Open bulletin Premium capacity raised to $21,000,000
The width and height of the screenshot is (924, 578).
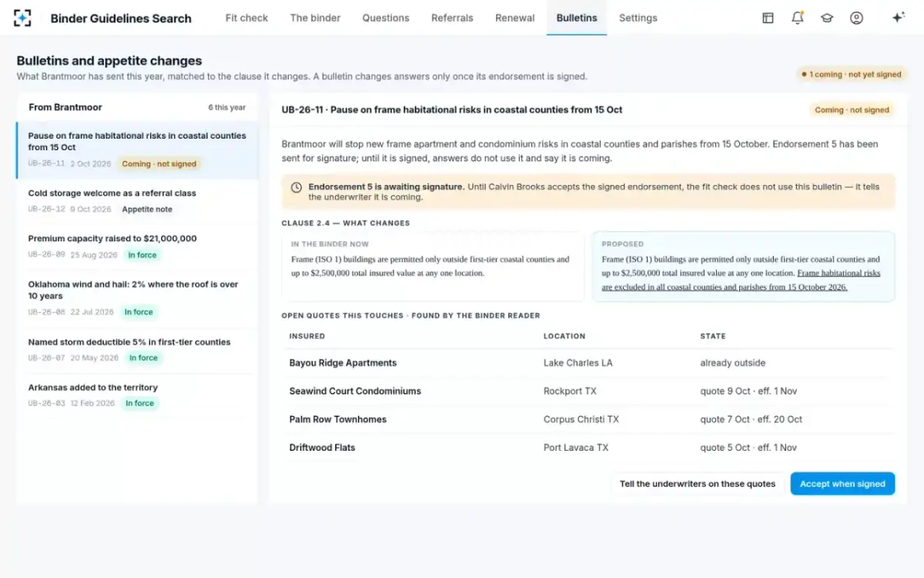click(x=137, y=247)
